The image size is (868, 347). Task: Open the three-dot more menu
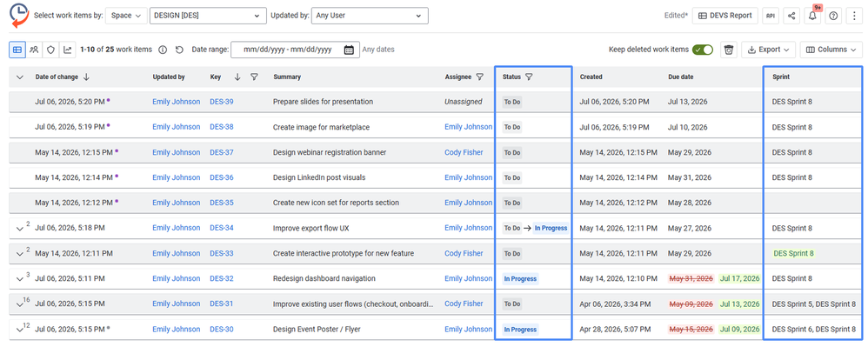(x=854, y=16)
